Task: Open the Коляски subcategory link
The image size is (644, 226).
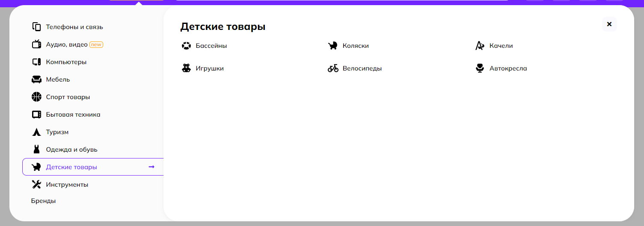Action: click(x=355, y=46)
